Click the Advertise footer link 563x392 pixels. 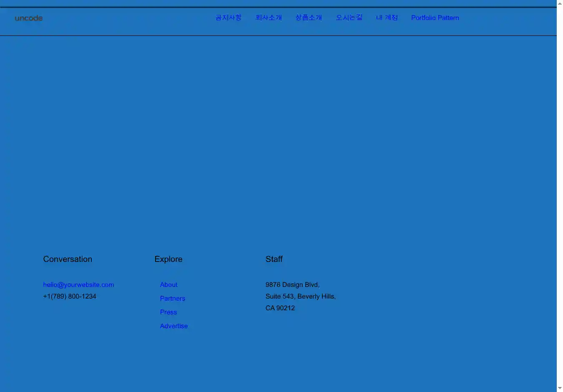173,326
